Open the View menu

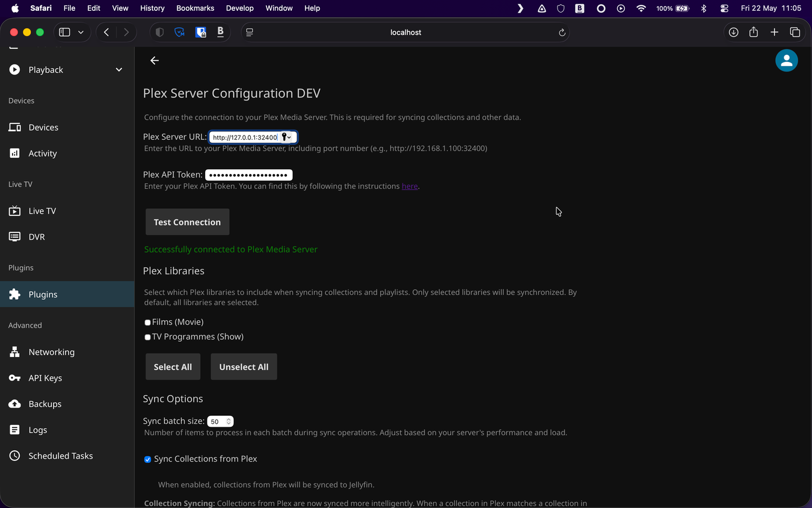point(120,8)
